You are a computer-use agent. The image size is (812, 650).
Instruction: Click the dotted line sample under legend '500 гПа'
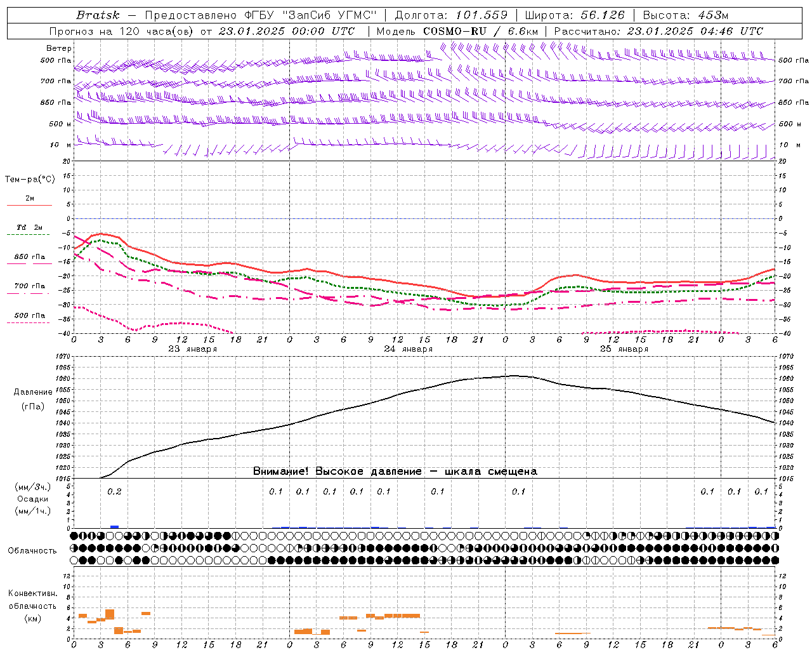point(29,323)
